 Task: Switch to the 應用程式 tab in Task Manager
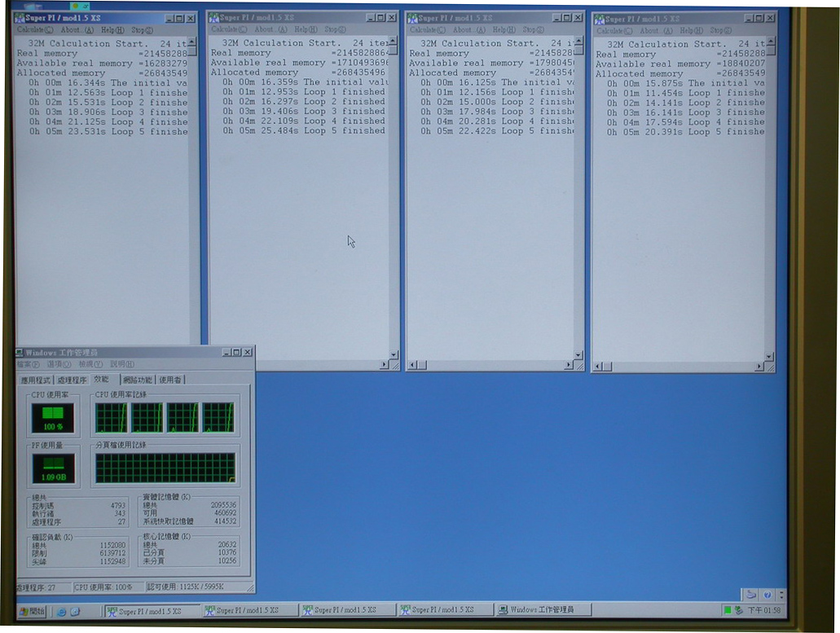pos(36,380)
